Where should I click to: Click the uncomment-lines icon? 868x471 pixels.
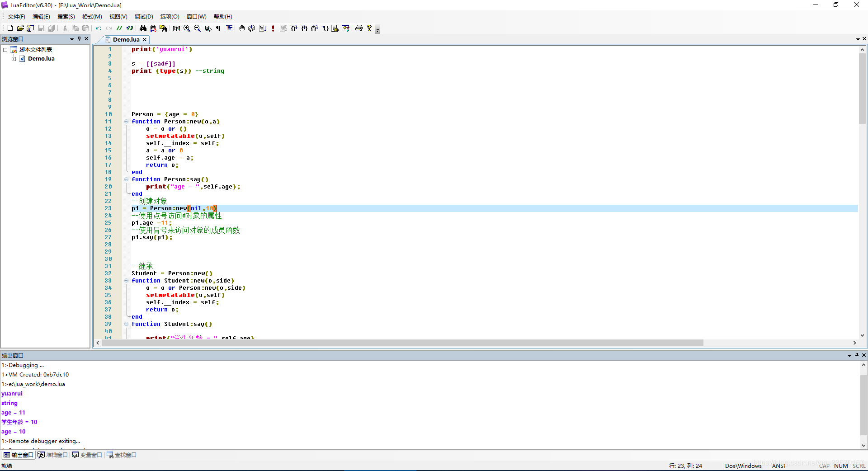[130, 28]
